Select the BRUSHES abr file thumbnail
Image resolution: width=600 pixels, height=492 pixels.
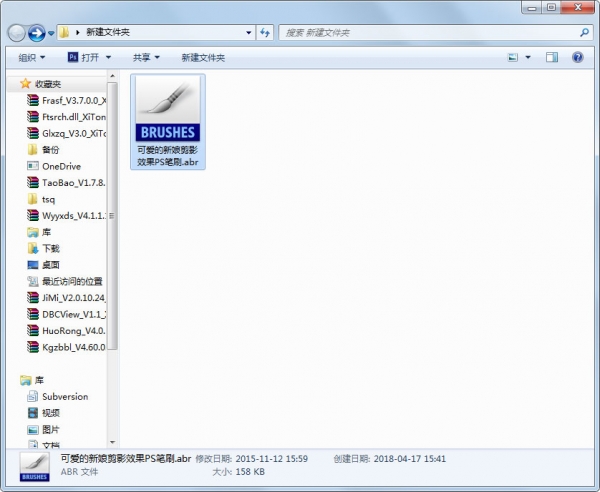pyautogui.click(x=168, y=109)
